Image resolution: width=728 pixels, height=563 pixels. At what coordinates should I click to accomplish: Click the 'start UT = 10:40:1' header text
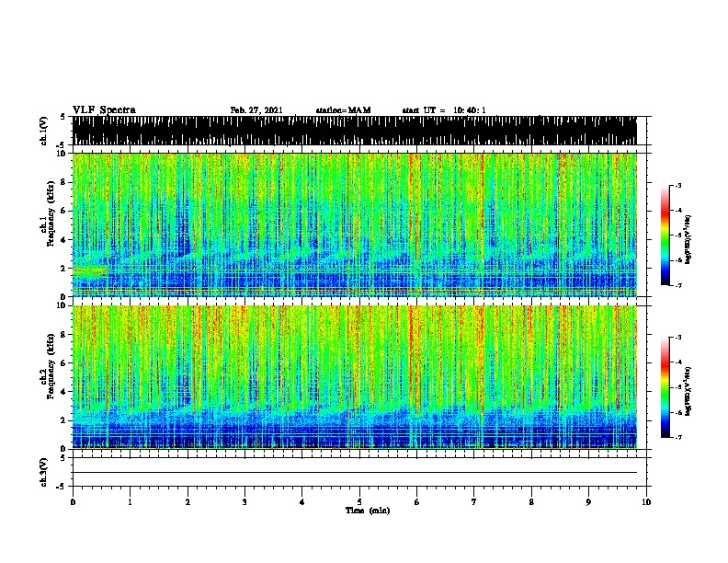point(444,110)
